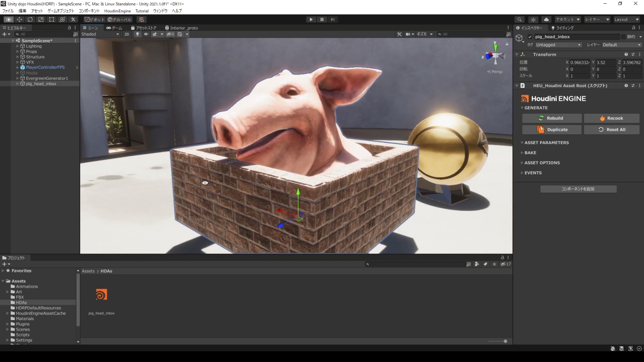The width and height of the screenshot is (644, 362).
Task: Click the pig_head_inbox HDA thumbnail icon
Action: click(101, 295)
